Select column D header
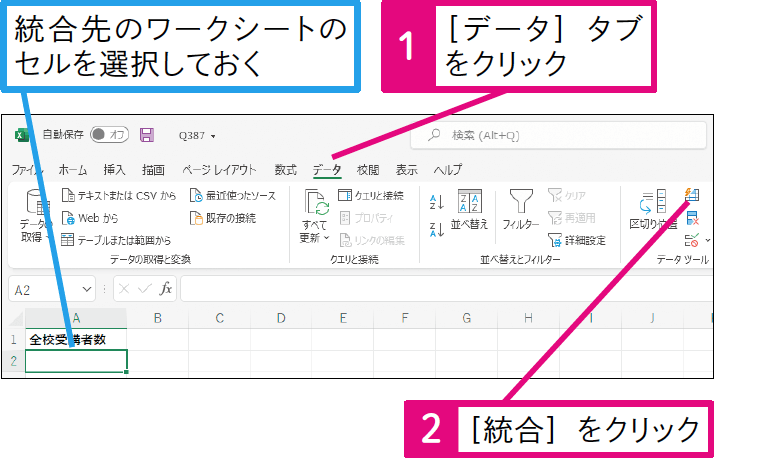 pyautogui.click(x=281, y=318)
